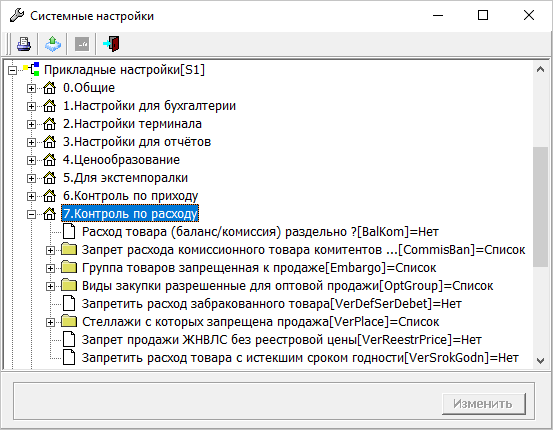The image size is (553, 430).
Task: Click the printer toolbar icon
Action: 24,44
